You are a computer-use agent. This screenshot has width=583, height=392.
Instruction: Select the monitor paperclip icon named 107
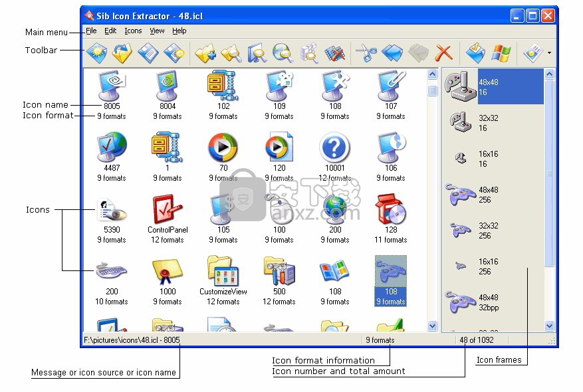[x=391, y=95]
